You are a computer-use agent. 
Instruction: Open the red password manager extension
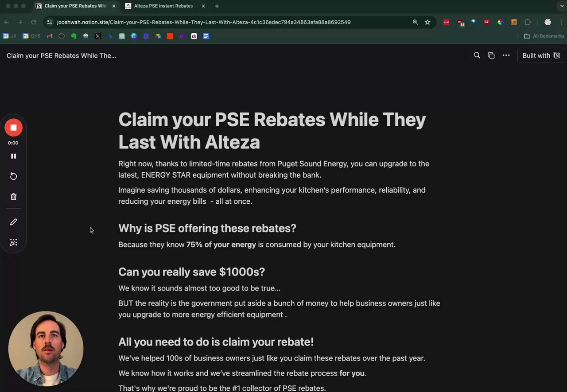[446, 22]
